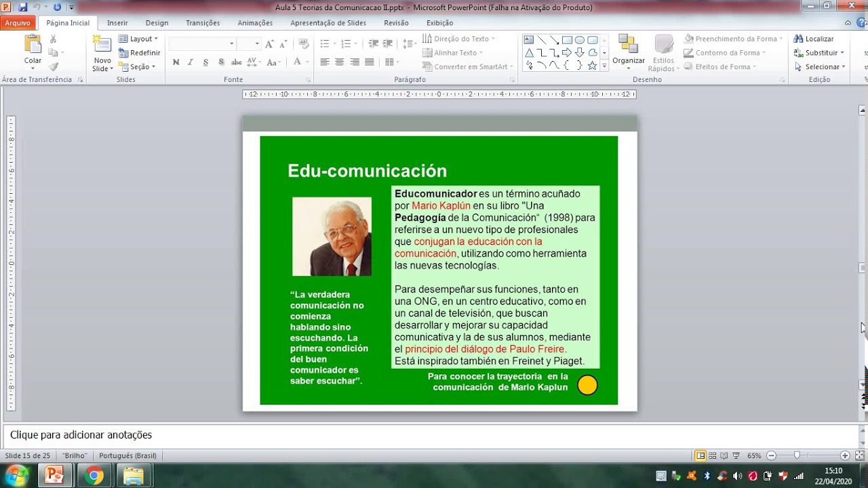Align text to the left

pos(325,62)
